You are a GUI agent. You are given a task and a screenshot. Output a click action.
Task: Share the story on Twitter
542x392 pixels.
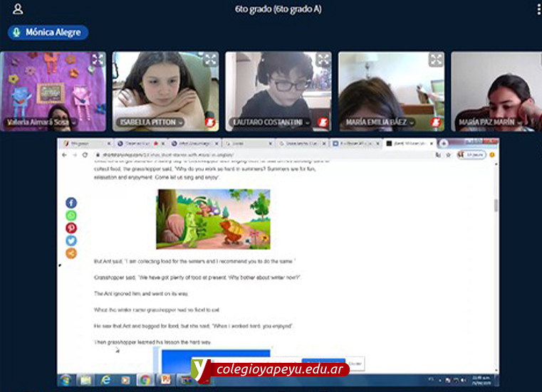pyautogui.click(x=71, y=240)
